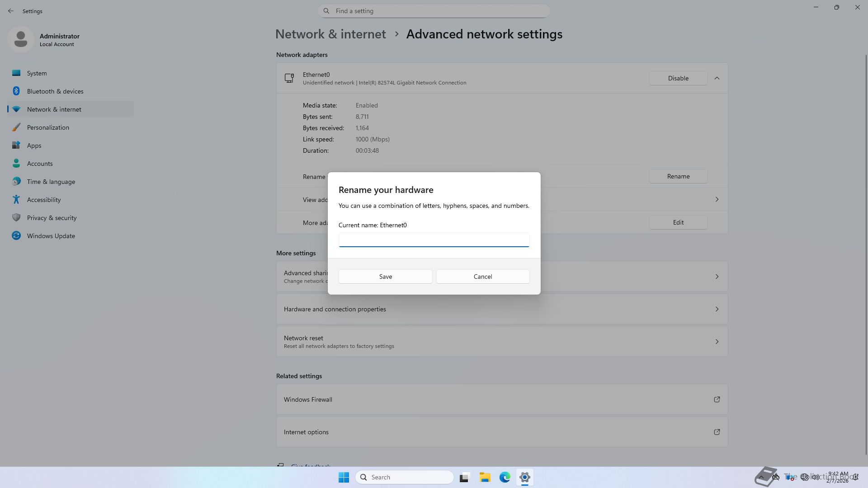Go to Windows Update section
Screen dimensions: 868x488
pyautogui.click(x=51, y=236)
